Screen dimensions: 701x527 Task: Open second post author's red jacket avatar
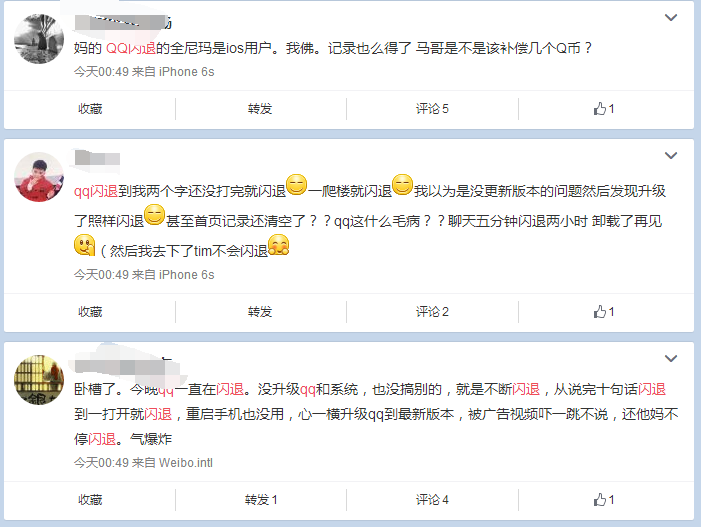click(x=39, y=177)
